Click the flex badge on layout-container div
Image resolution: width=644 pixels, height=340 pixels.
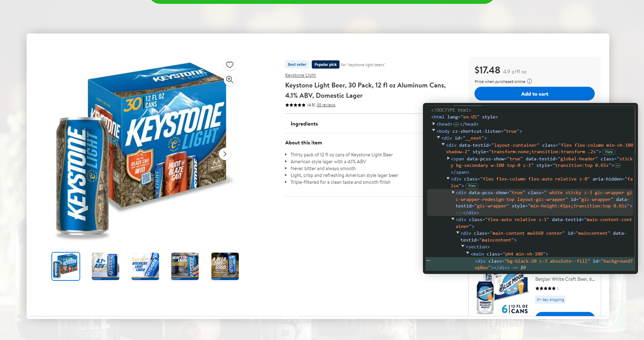609,152
